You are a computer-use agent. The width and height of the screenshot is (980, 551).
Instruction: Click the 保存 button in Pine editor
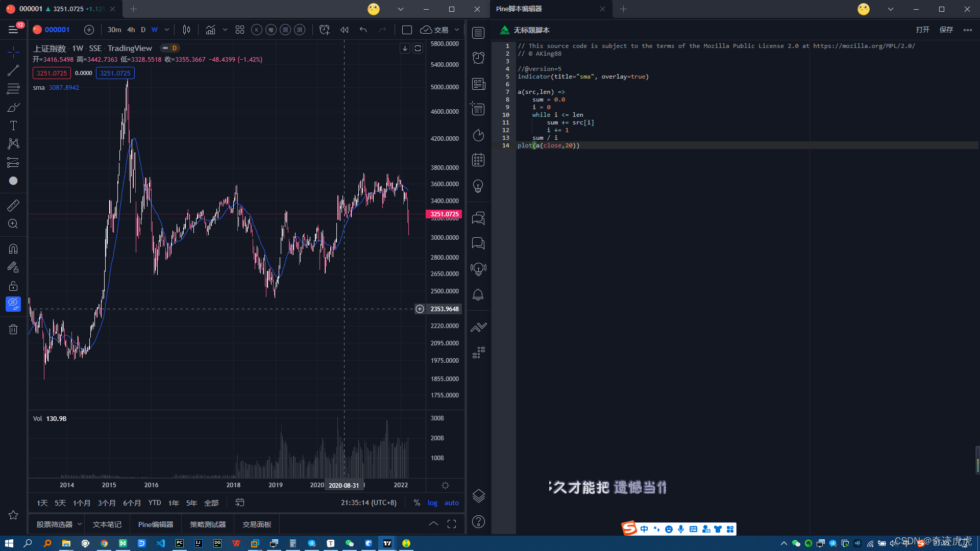point(946,30)
